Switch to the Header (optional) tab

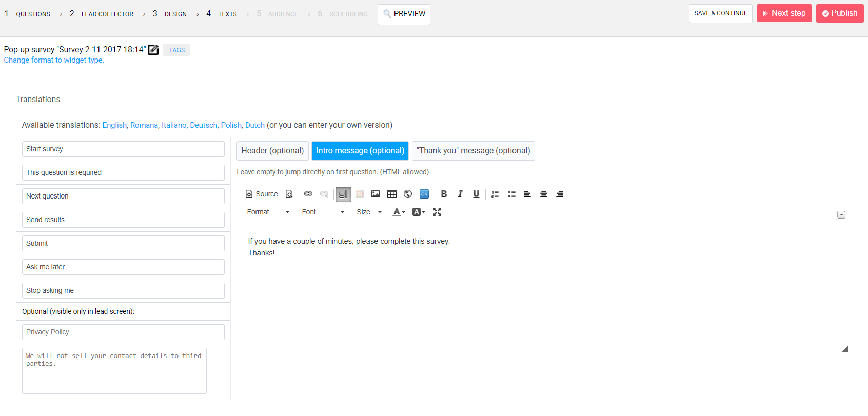[272, 151]
